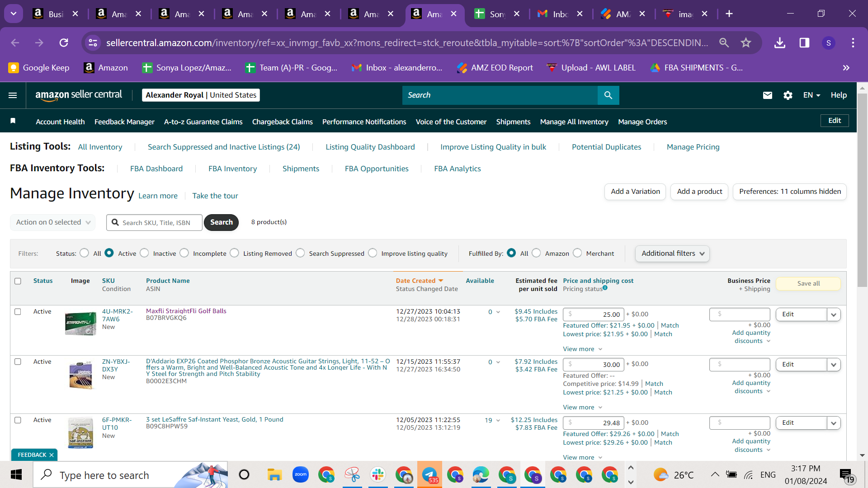Check the Maxfli StraightFli Golf Balls row

pyautogui.click(x=18, y=312)
